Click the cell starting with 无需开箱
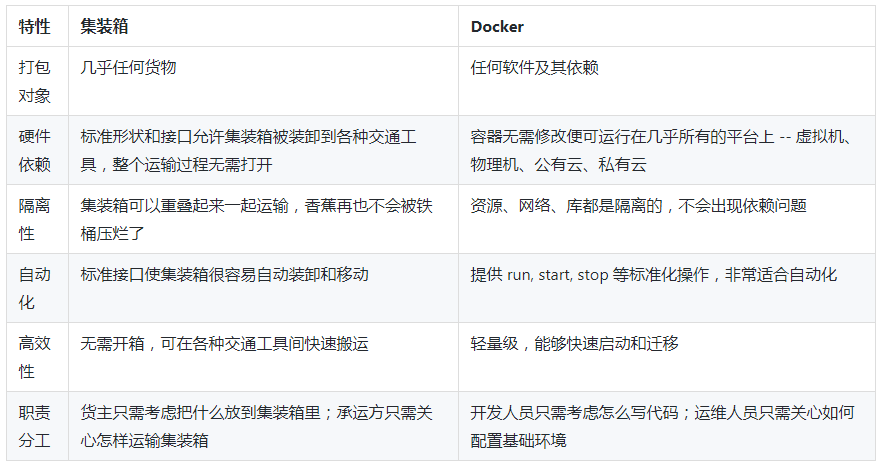The image size is (885, 465). point(225,344)
